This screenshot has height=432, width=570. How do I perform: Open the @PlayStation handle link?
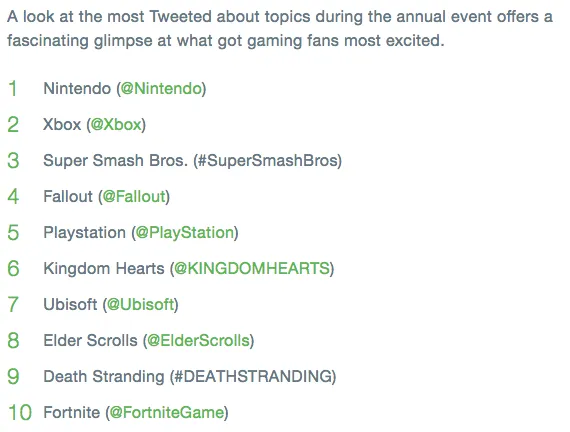(185, 232)
